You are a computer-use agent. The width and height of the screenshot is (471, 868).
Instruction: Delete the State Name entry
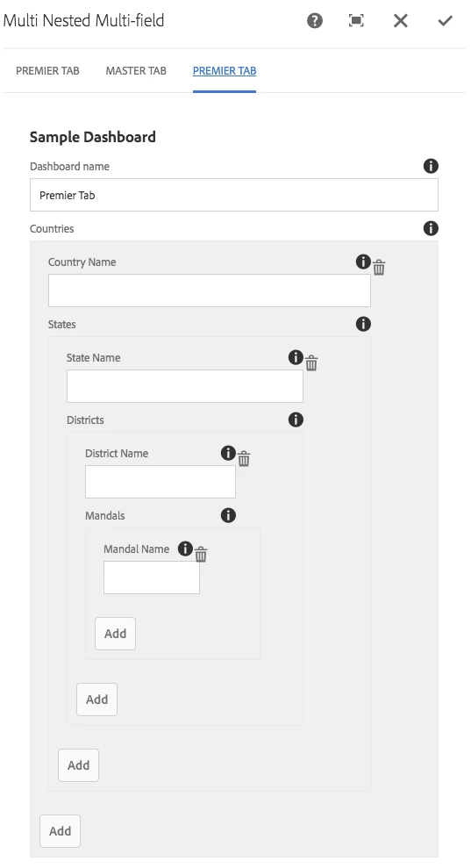(x=311, y=363)
